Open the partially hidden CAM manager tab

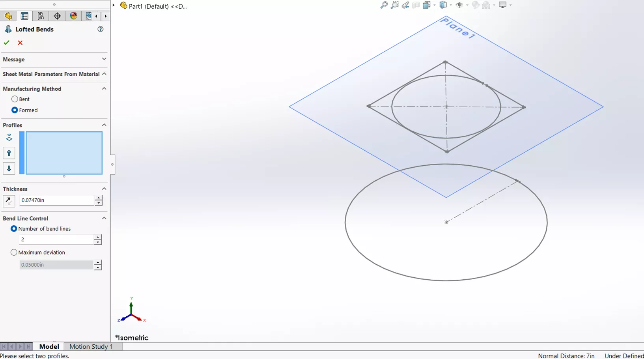point(88,16)
